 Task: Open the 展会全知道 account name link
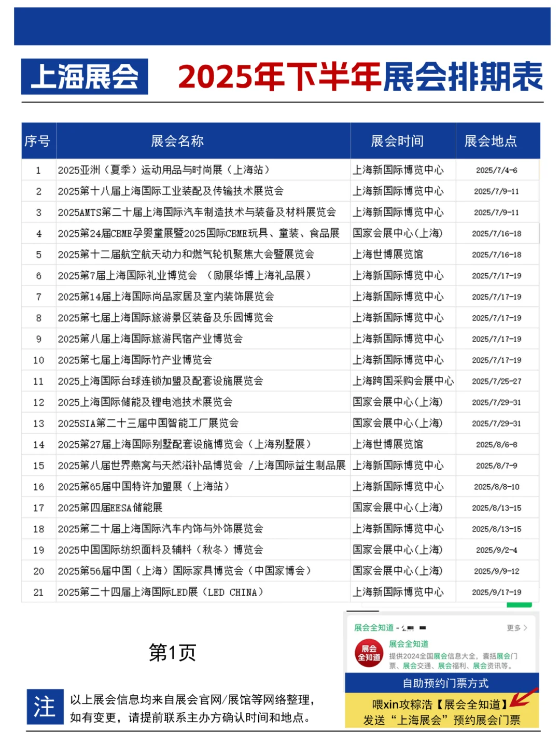(x=409, y=644)
